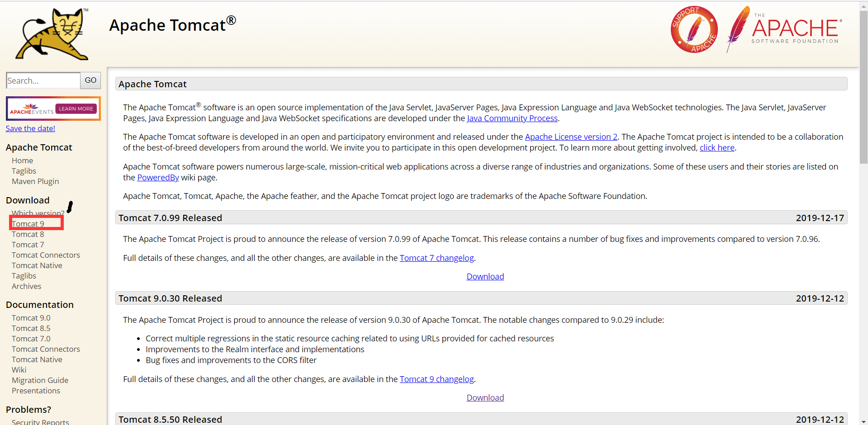Click the Tomcat 8.5.50 Released heading
Image resolution: width=868 pixels, height=425 pixels.
(x=170, y=420)
